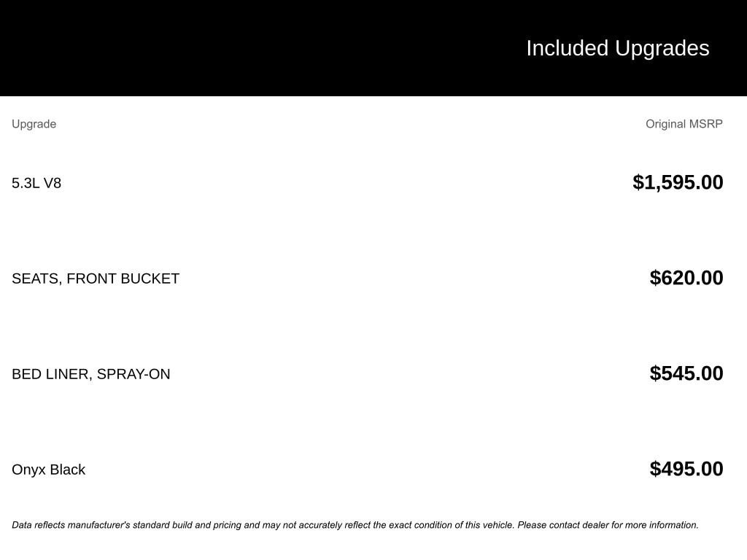
Task: Click 'Please contact dealer' sentence in disclaimer
Action: pyautogui.click(x=608, y=525)
